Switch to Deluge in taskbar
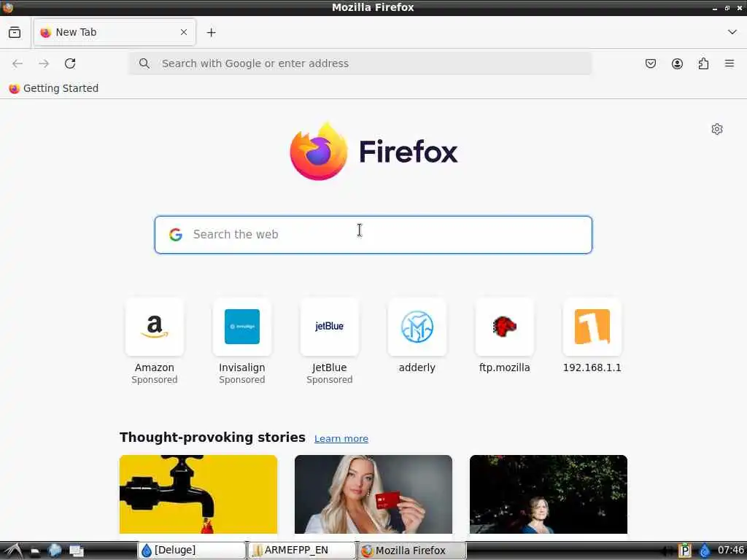Viewport: 747px width, 560px height. (x=192, y=550)
